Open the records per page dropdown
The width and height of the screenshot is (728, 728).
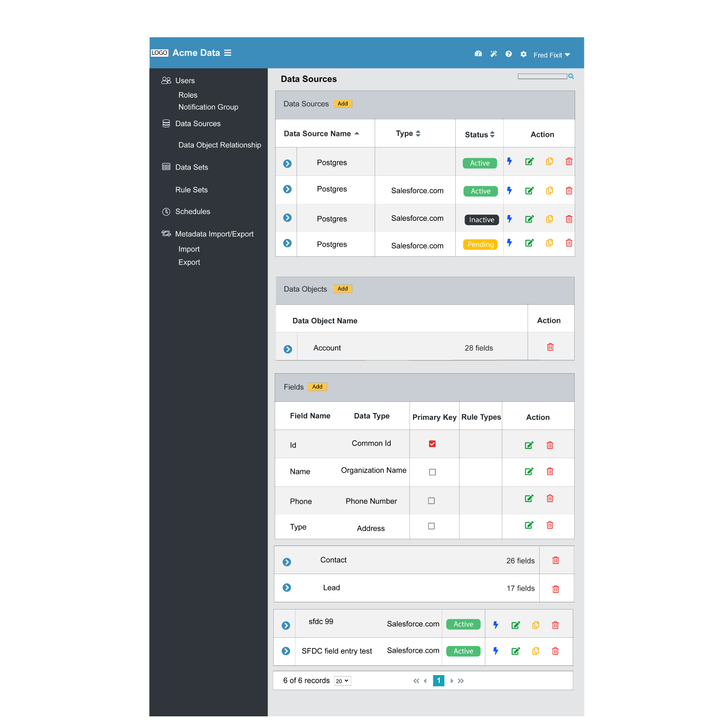click(343, 681)
